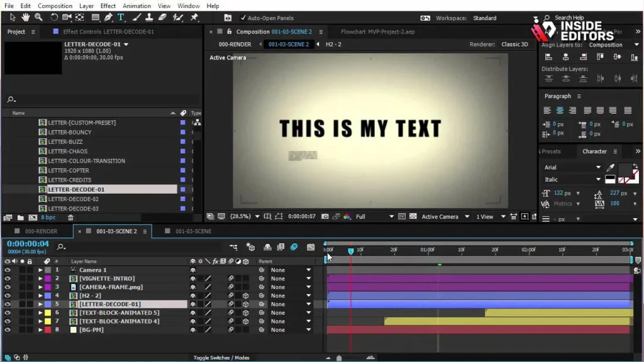Select the Eraser tool
The image size is (644, 362).
(x=163, y=17)
